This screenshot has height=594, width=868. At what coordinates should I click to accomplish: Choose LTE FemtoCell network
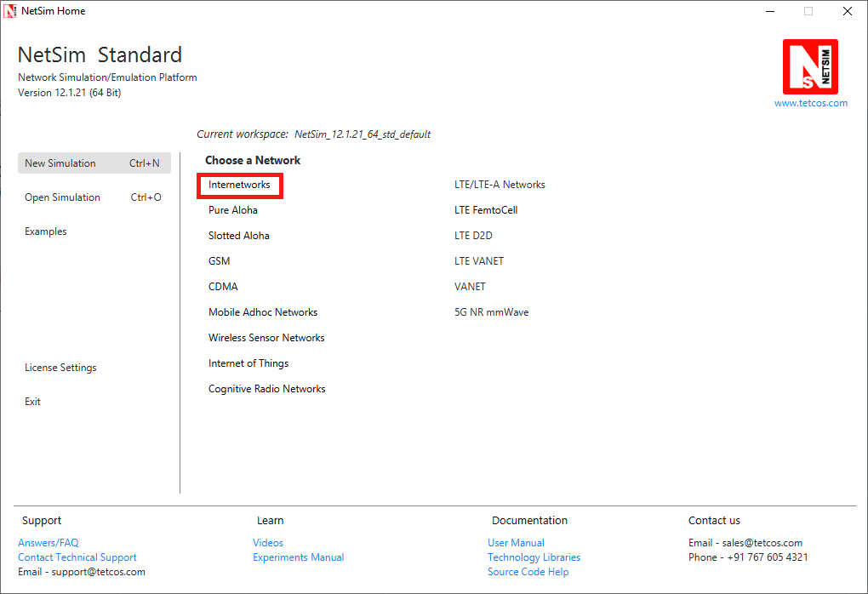pos(486,210)
